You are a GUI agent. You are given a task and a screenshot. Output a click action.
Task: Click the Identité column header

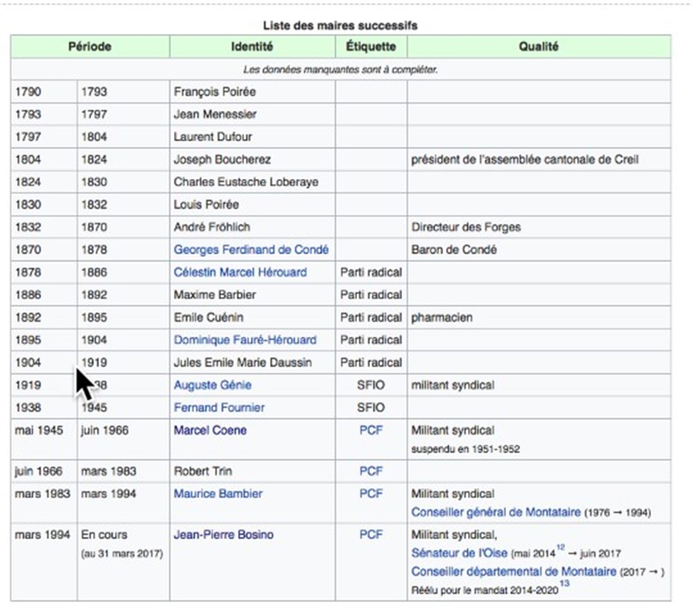[x=252, y=46]
